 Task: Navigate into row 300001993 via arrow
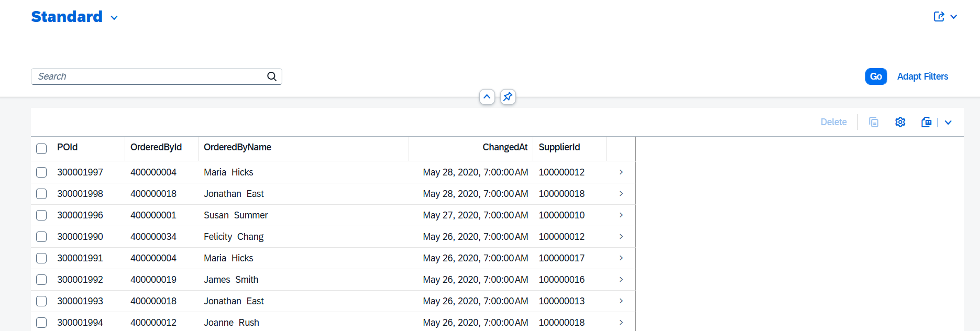pyautogui.click(x=621, y=301)
